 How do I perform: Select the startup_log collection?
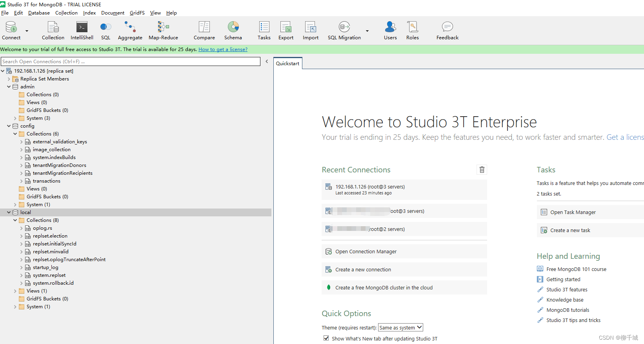[45, 267]
